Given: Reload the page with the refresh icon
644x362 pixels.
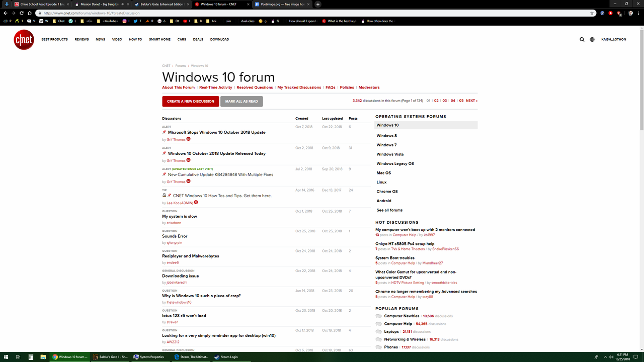Looking at the screenshot, I should pyautogui.click(x=21, y=14).
